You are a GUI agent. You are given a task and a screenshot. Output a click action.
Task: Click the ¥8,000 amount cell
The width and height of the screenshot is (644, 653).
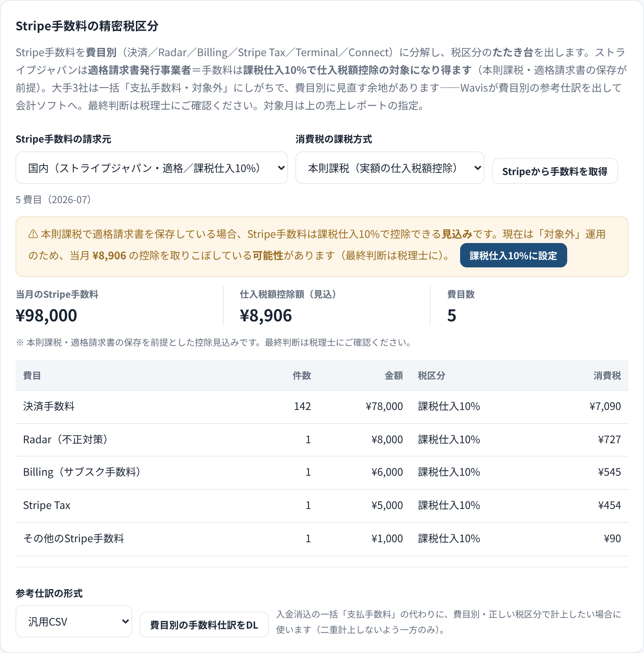[x=387, y=440]
